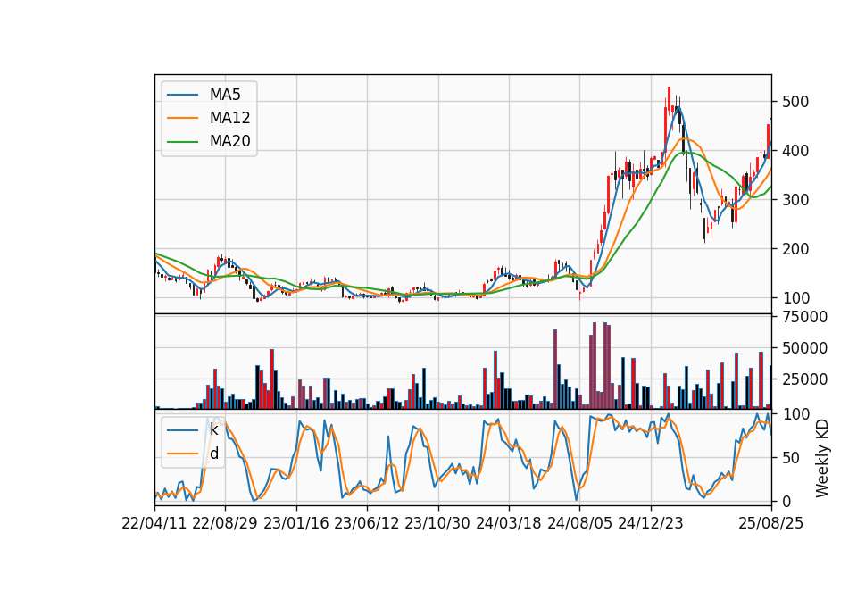Click the green MA20 legend line sample
The height and width of the screenshot is (616, 857).
click(x=182, y=142)
